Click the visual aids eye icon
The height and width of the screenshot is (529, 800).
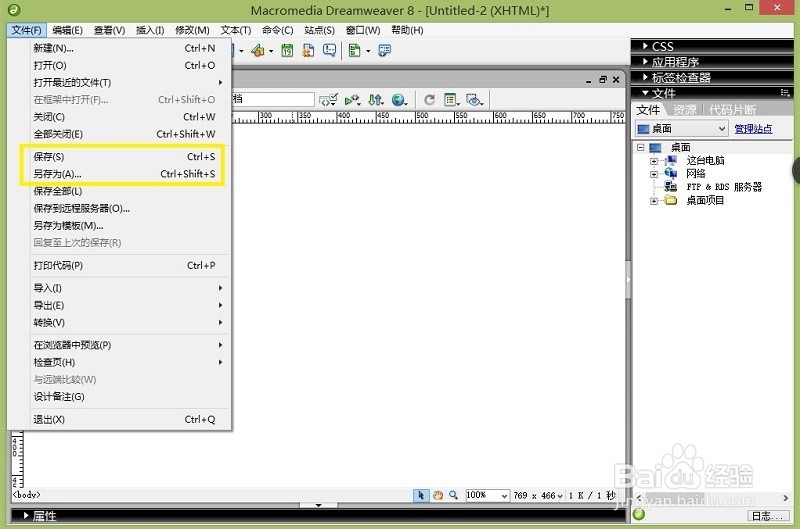(x=474, y=99)
